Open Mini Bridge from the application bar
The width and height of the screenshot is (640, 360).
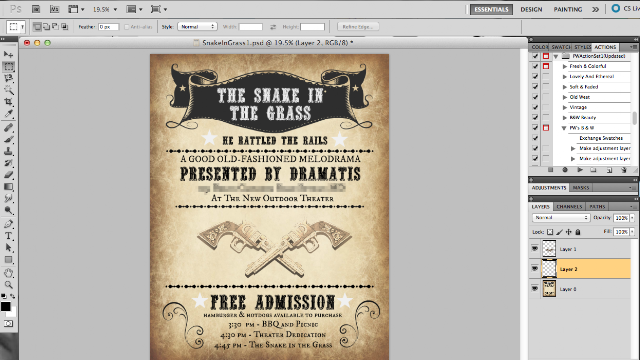[x=54, y=9]
